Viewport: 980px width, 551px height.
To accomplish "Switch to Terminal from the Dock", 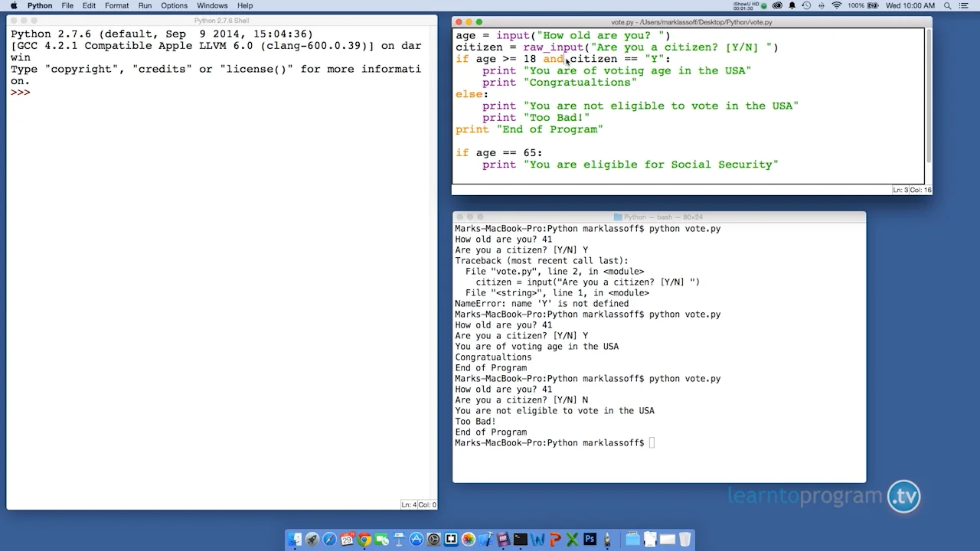I will (x=520, y=540).
